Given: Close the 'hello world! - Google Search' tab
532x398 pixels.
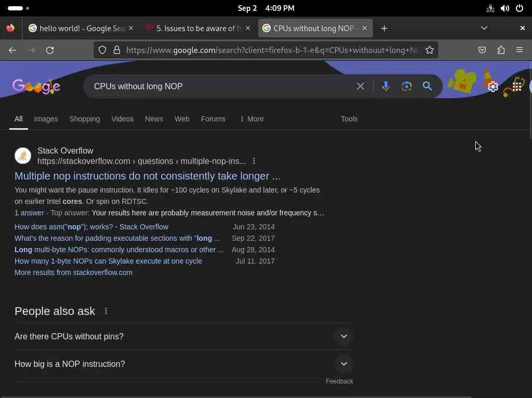Looking at the screenshot, I should [x=131, y=28].
